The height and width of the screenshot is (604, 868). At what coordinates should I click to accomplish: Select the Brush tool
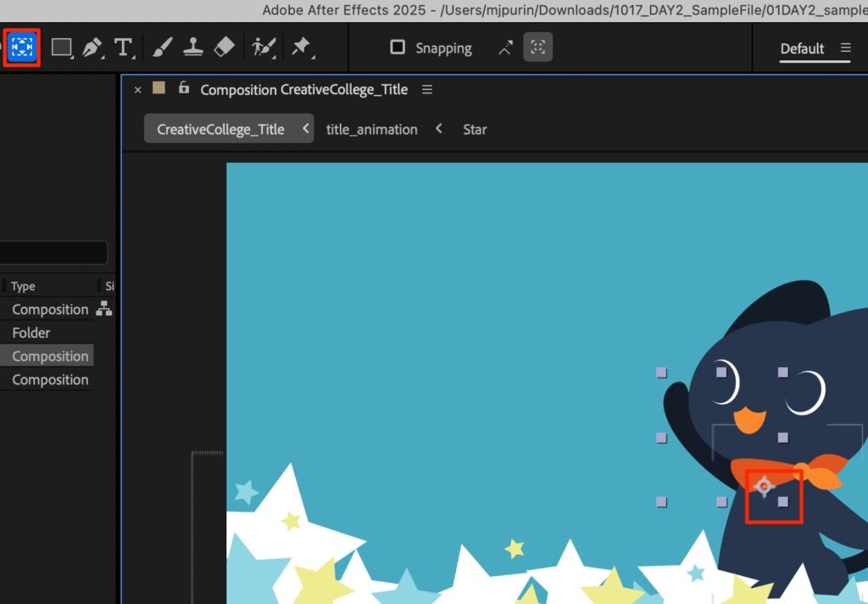click(162, 48)
